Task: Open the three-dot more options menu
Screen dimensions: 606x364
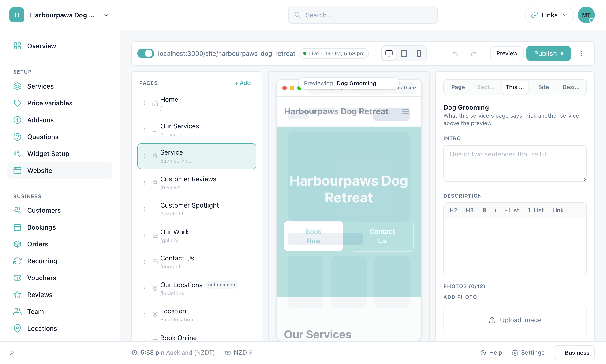Action: (581, 53)
